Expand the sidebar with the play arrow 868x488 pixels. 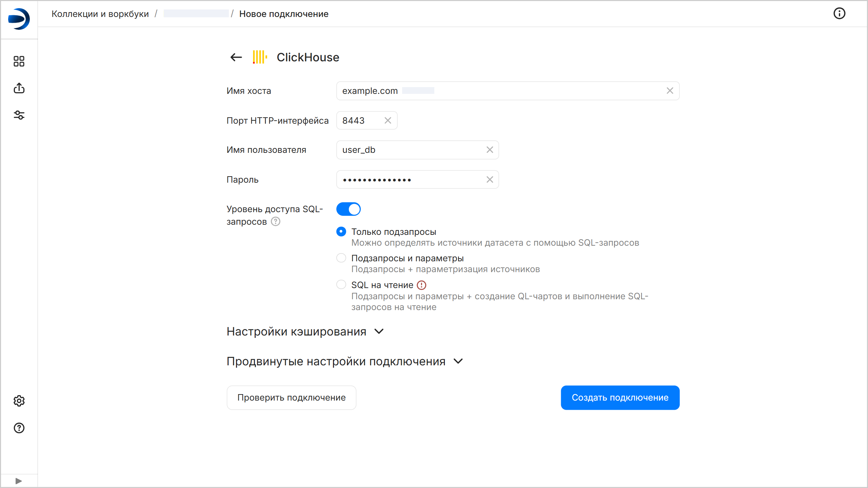(x=19, y=481)
